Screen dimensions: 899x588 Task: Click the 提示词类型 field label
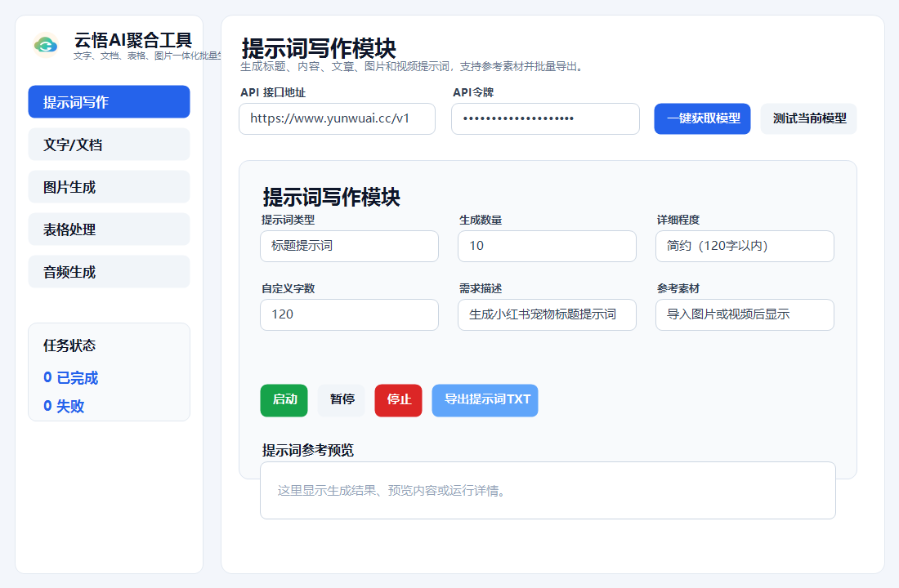point(288,220)
